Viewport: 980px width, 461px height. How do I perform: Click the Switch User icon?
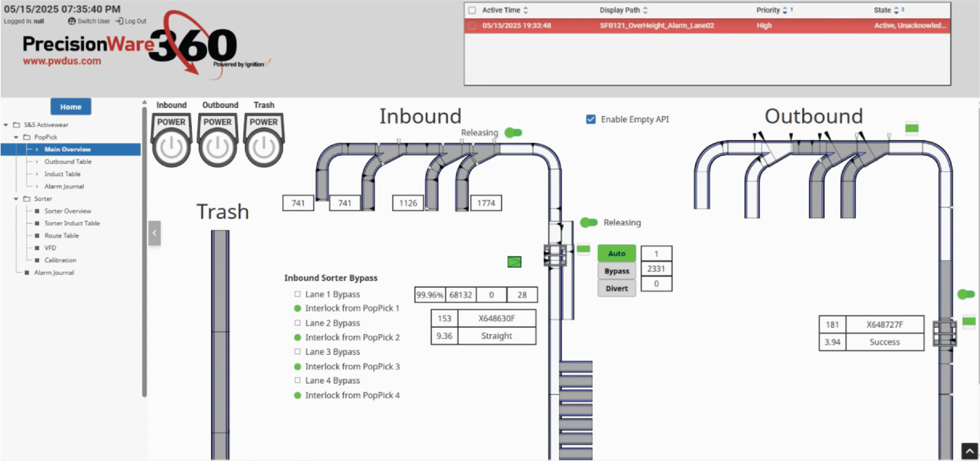72,21
